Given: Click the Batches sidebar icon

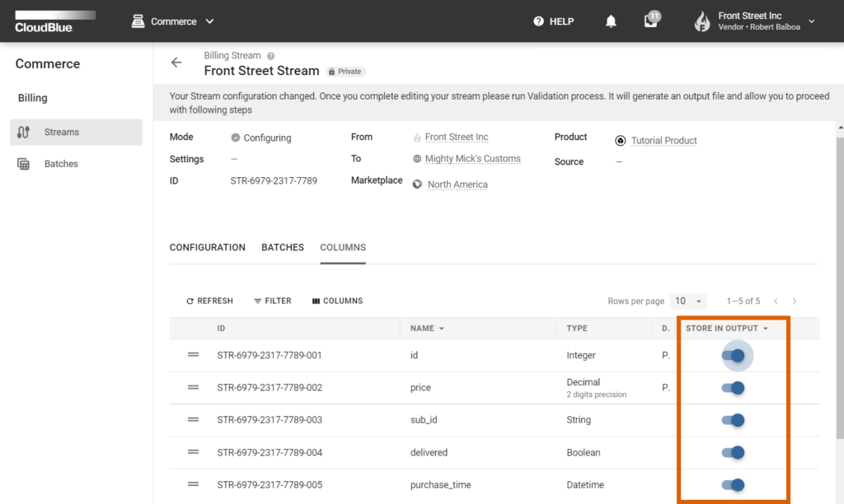Looking at the screenshot, I should click(x=23, y=164).
